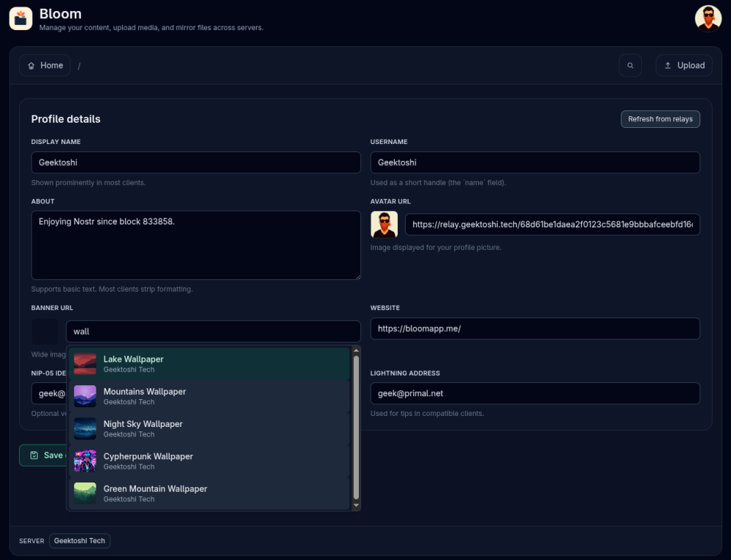731x560 pixels.
Task: Click the Bloom app logo icon
Action: [20, 19]
